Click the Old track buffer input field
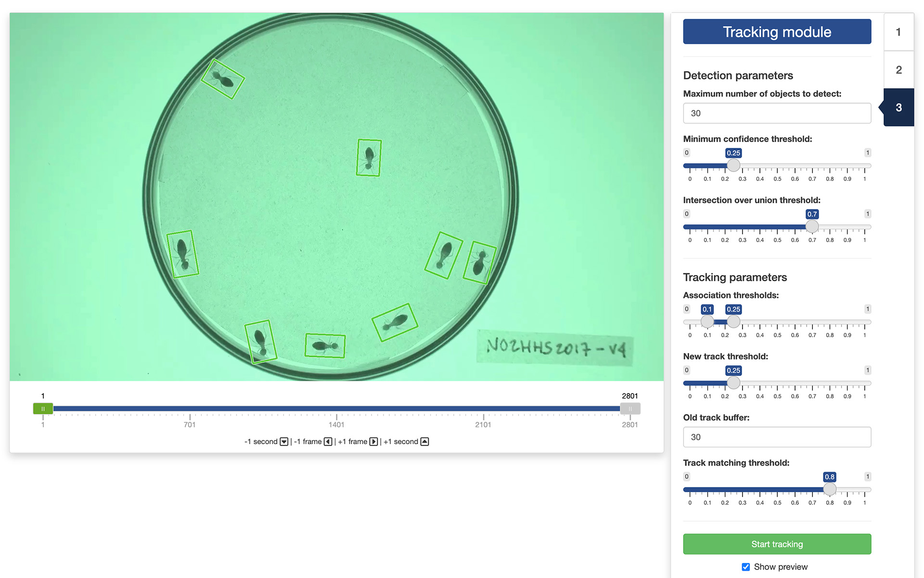The image size is (924, 578). 777,437
